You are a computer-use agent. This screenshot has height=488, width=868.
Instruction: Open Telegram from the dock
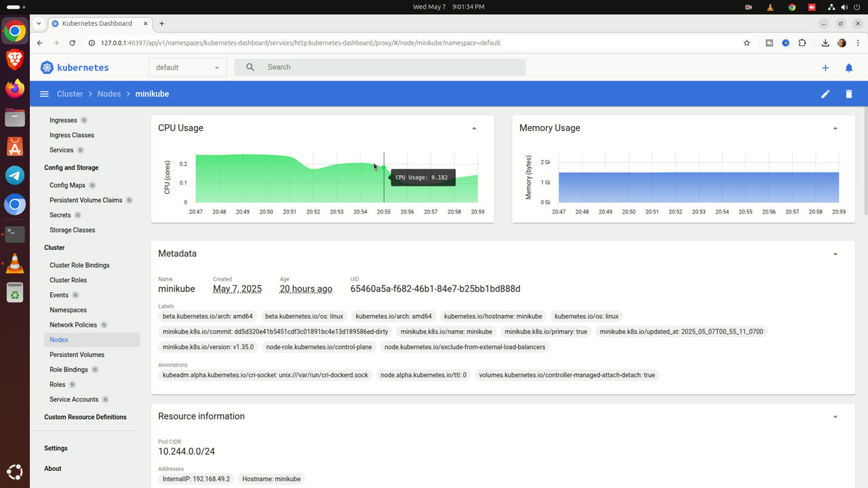[15, 176]
